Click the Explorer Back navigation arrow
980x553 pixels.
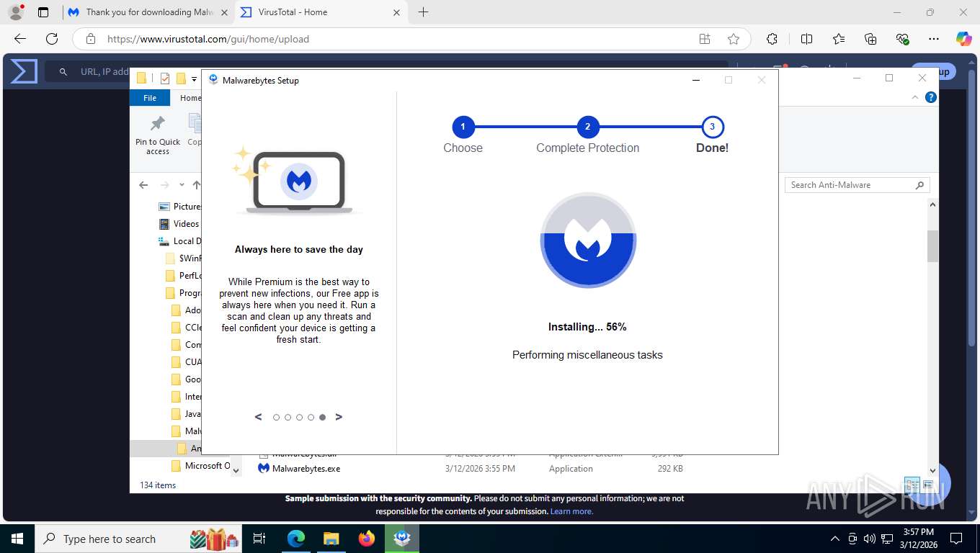tap(143, 185)
